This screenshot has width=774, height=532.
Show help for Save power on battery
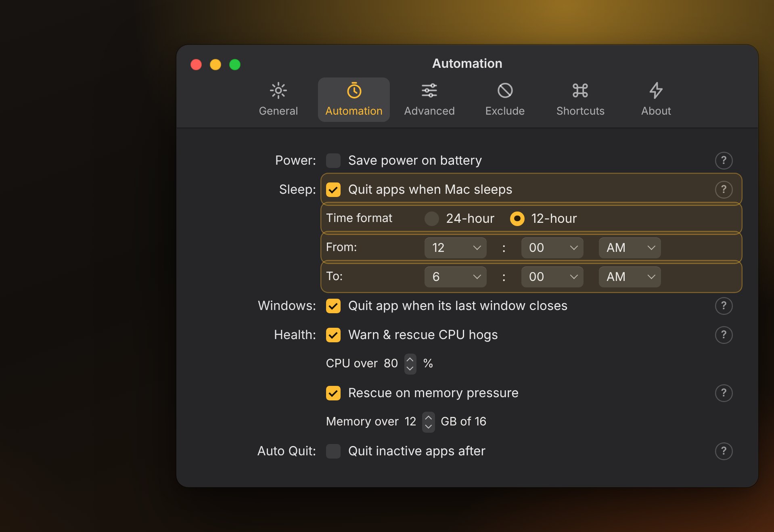coord(724,160)
